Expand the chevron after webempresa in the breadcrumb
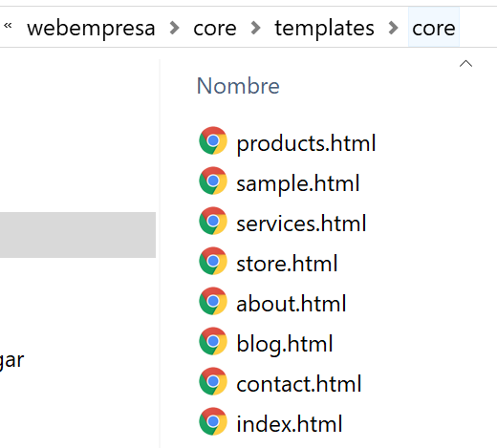Screen dimensions: 497x448 (x=174, y=28)
